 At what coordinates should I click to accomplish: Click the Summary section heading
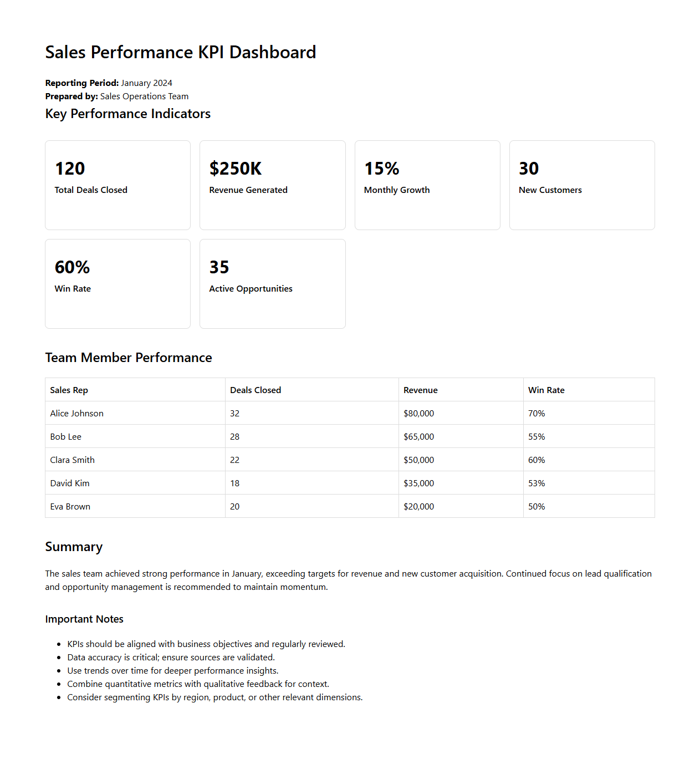coord(74,547)
